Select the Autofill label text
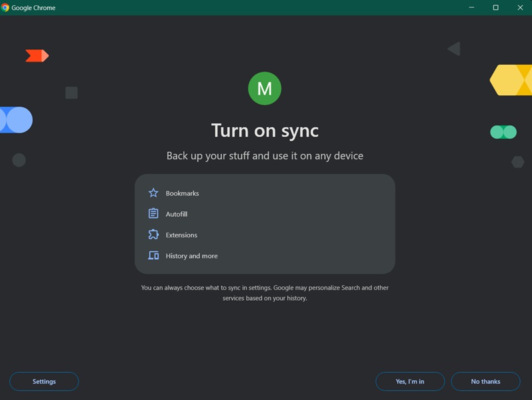This screenshot has width=532, height=400. [177, 214]
